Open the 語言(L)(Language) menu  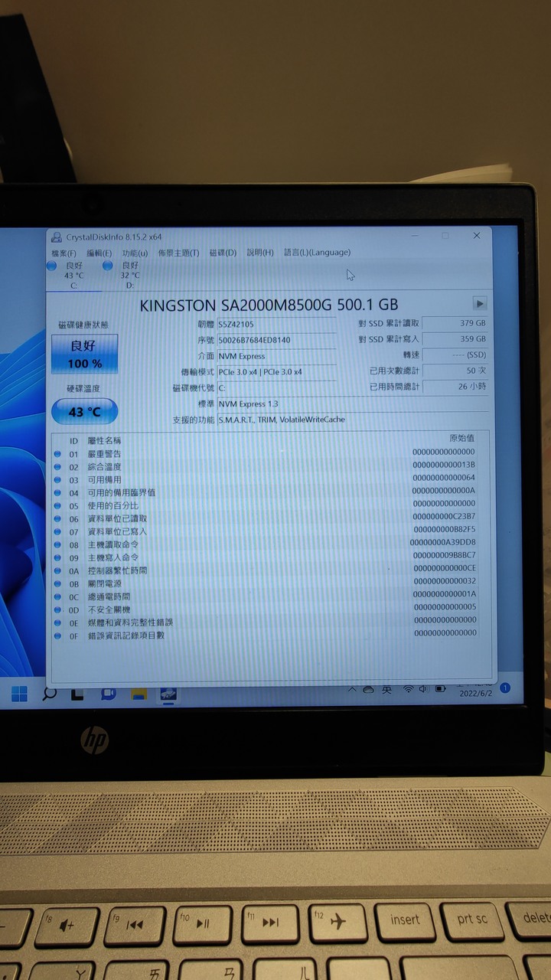pos(317,252)
